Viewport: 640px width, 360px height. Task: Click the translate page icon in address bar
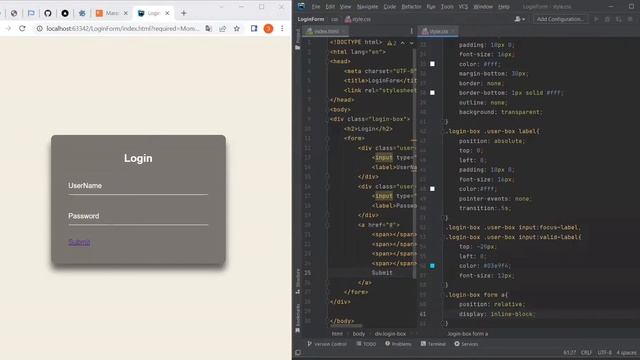point(209,29)
